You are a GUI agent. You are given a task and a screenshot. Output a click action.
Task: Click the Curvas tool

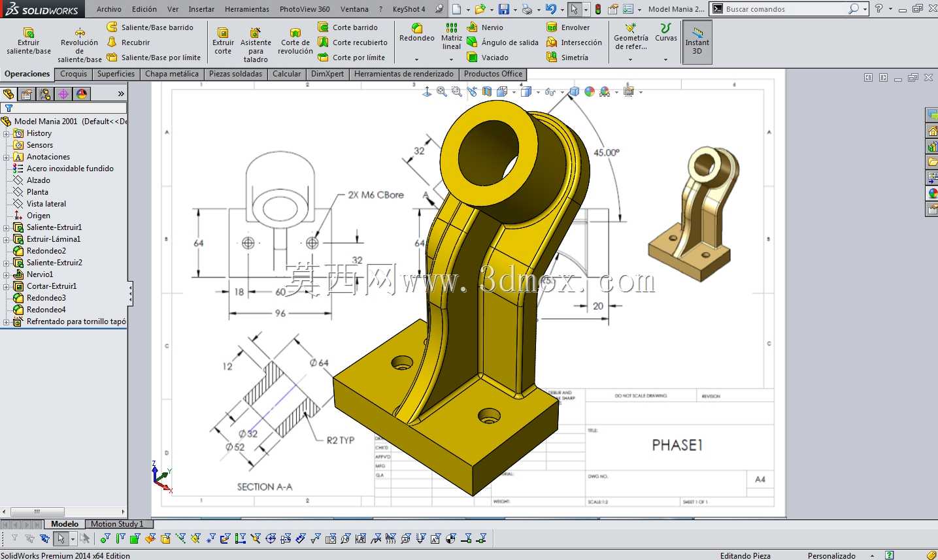[666, 33]
